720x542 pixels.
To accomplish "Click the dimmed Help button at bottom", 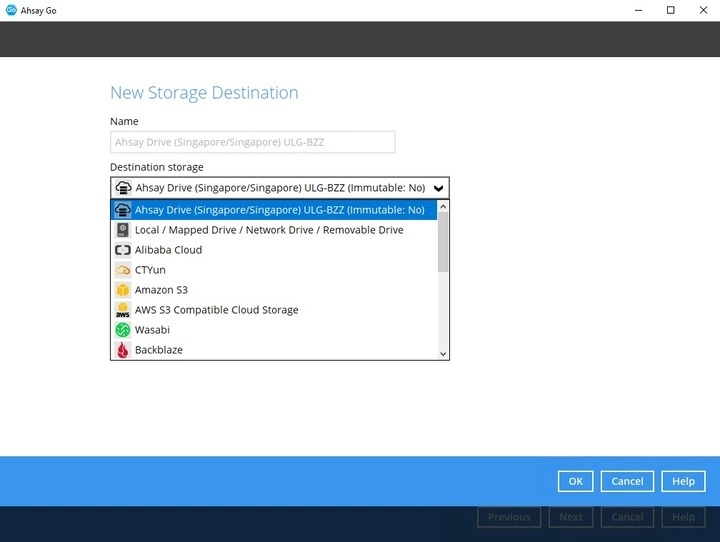I will 683,517.
